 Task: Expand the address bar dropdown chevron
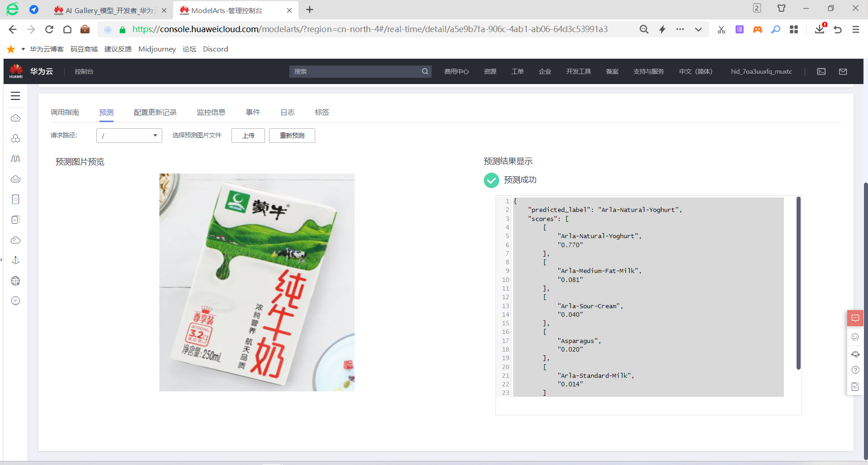pos(698,29)
